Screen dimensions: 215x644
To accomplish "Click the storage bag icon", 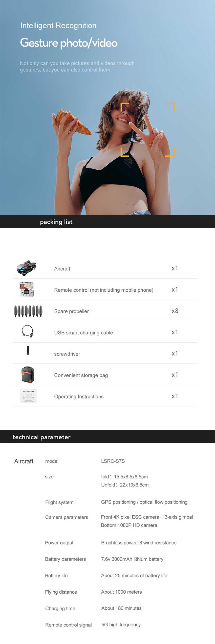I will 28,374.
